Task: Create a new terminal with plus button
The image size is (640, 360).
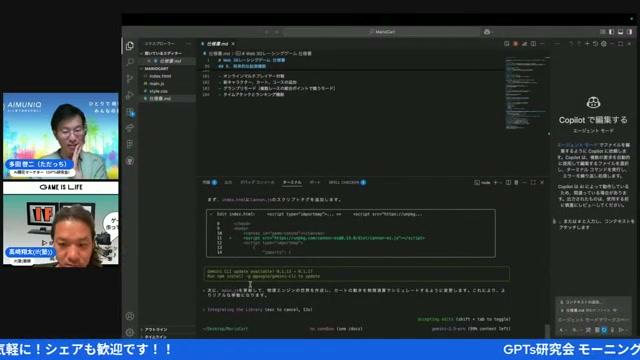Action: [x=496, y=182]
